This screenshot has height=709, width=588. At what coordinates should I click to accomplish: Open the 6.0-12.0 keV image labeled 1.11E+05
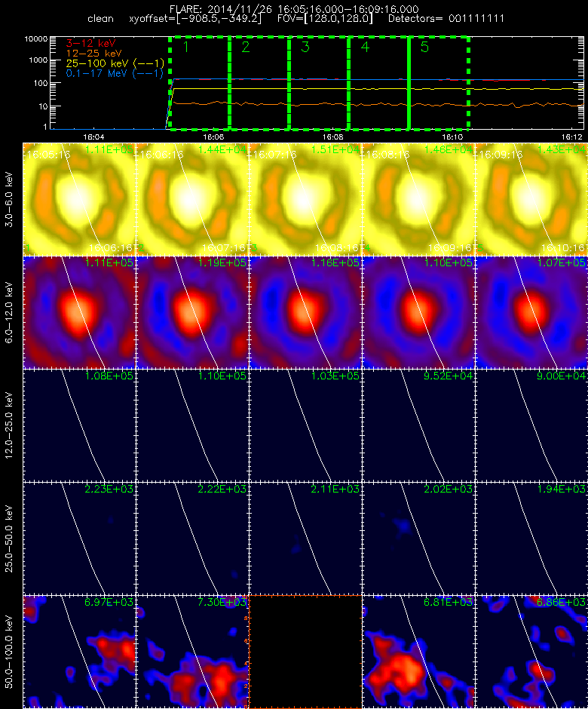click(x=79, y=312)
